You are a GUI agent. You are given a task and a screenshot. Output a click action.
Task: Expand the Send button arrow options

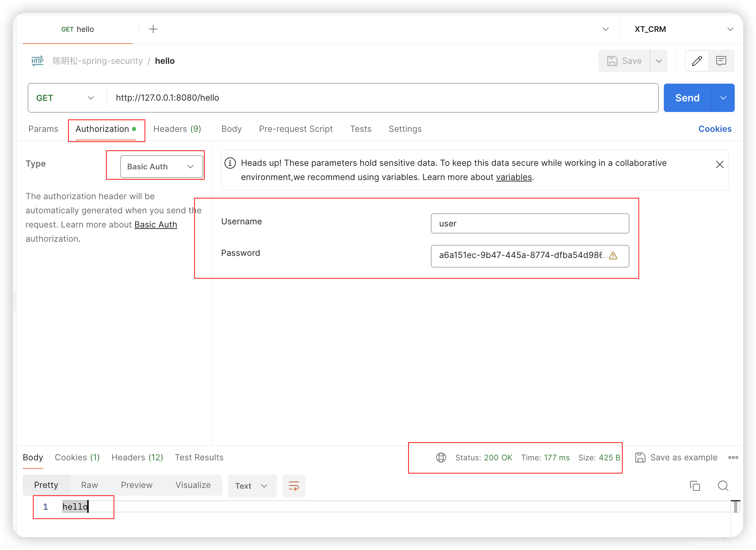pyautogui.click(x=723, y=98)
